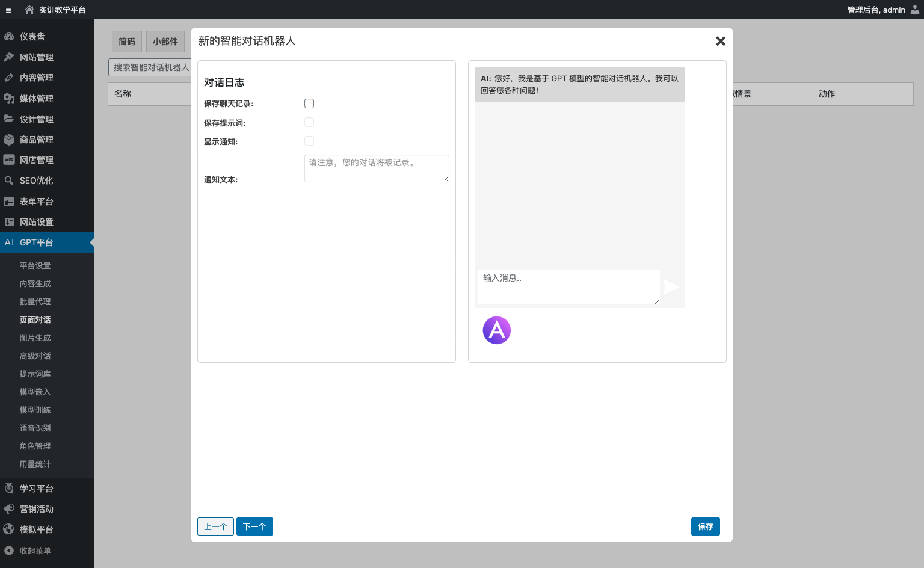Toggle the 显示通知 checkbox
The width and height of the screenshot is (924, 568).
coord(309,141)
